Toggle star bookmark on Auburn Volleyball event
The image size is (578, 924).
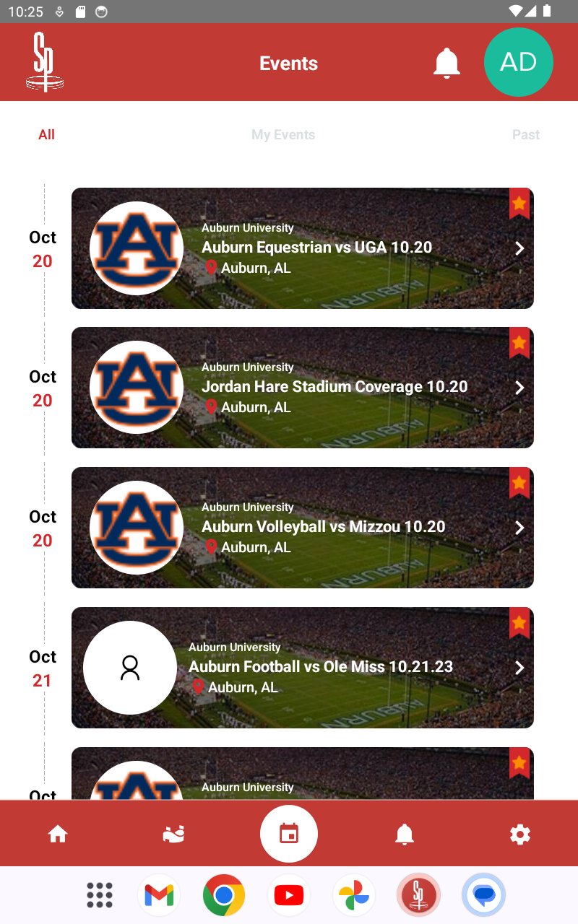click(x=519, y=483)
